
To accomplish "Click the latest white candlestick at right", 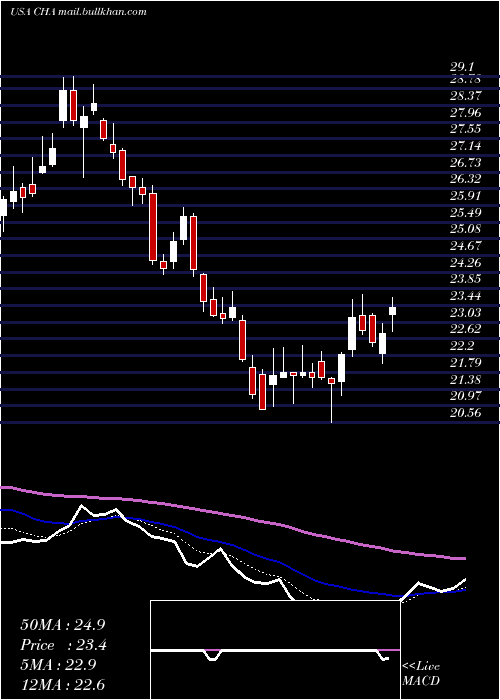I will 393,311.
